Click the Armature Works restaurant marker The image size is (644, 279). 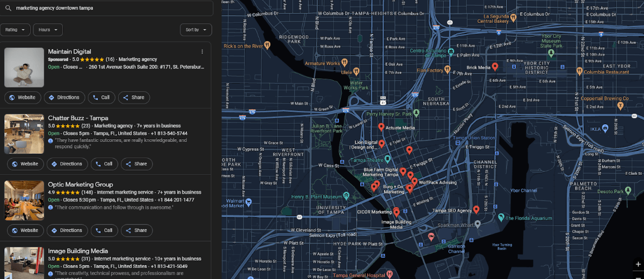click(x=344, y=63)
